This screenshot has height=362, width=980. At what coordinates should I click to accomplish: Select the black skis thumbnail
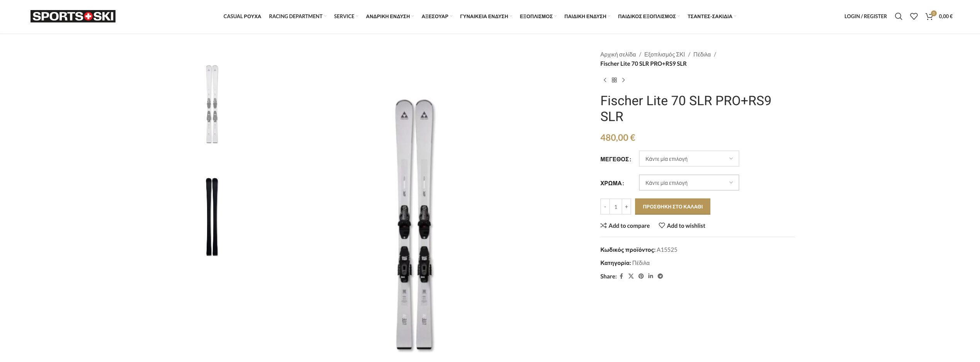click(212, 217)
